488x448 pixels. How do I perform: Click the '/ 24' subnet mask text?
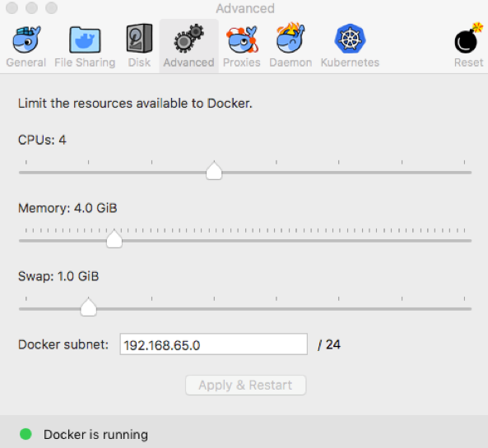(329, 344)
